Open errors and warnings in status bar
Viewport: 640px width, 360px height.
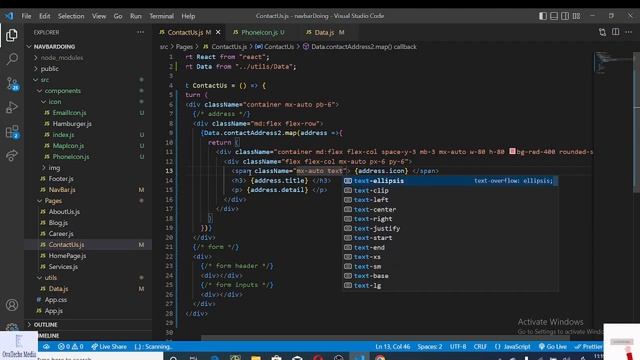coord(70,347)
